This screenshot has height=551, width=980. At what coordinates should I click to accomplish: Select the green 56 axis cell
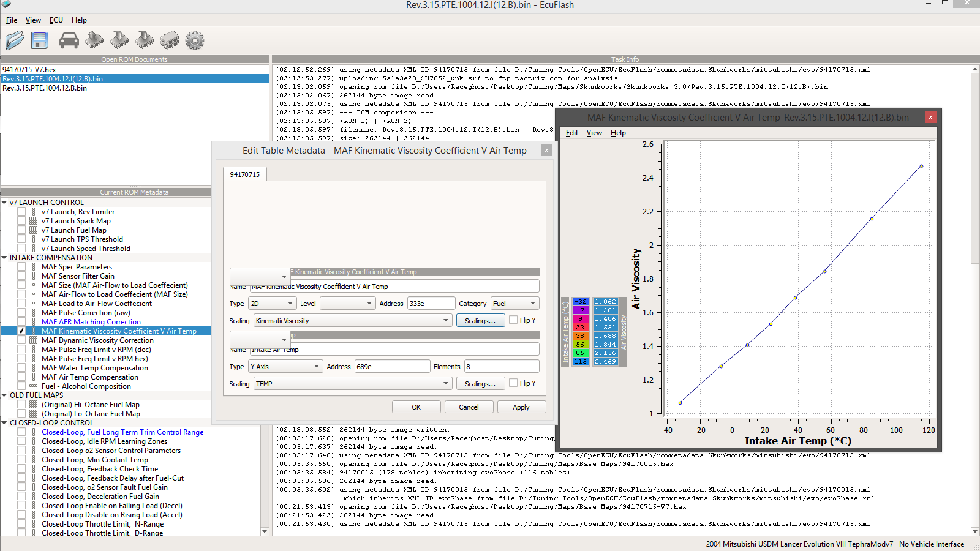point(580,345)
